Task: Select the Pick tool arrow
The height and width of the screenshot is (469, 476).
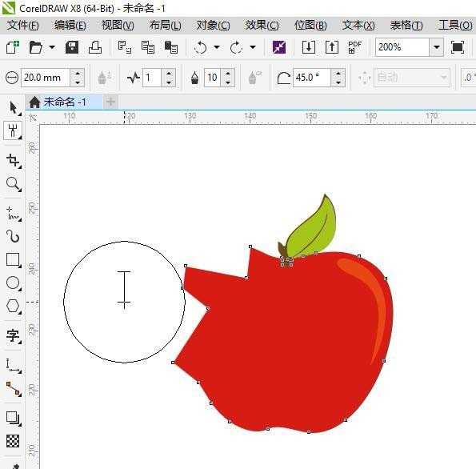Action: 14,108
